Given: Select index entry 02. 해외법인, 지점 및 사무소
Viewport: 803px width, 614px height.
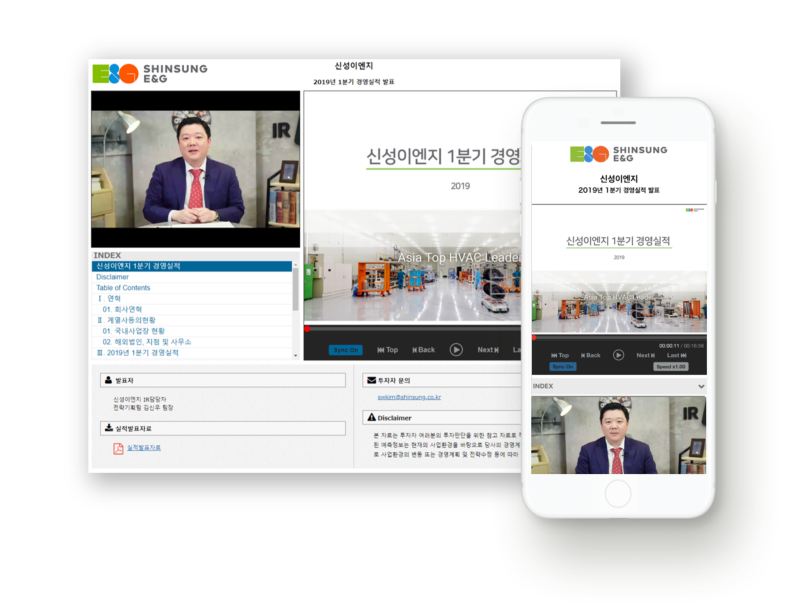Looking at the screenshot, I should pyautogui.click(x=192, y=342).
